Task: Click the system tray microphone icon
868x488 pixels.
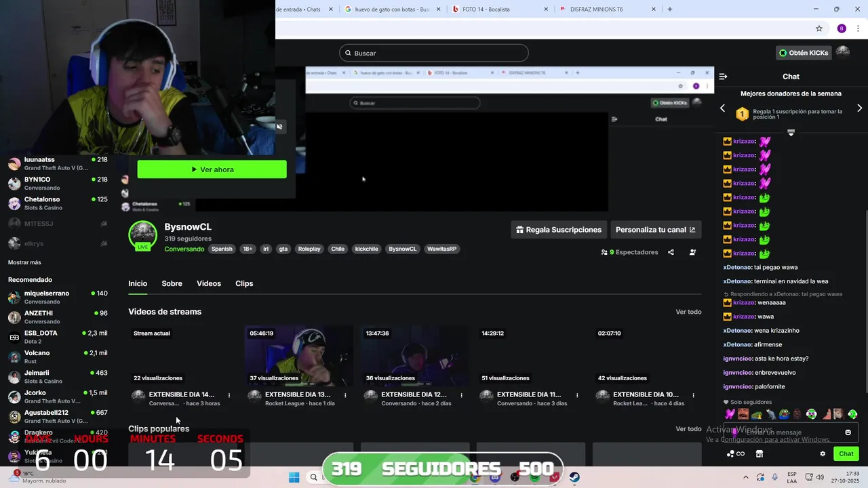Action: (x=774, y=477)
